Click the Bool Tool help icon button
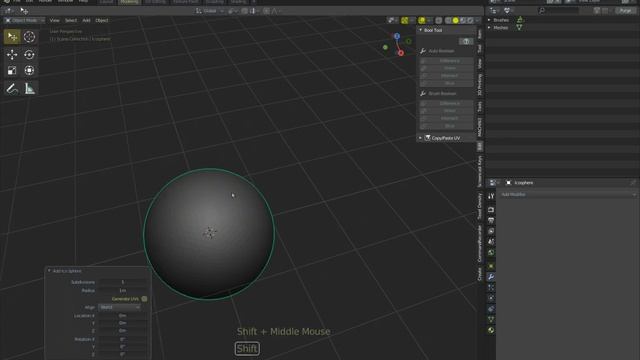Image resolution: width=640 pixels, height=360 pixels. 466,41
